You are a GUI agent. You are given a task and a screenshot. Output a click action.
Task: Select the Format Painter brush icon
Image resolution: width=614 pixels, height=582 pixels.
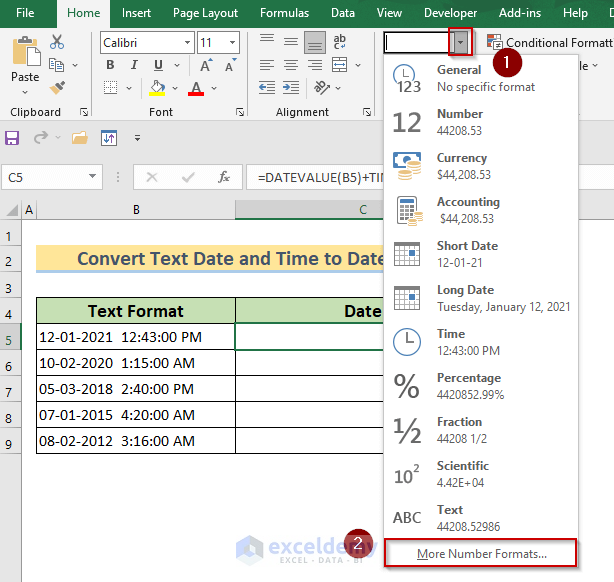[x=57, y=88]
